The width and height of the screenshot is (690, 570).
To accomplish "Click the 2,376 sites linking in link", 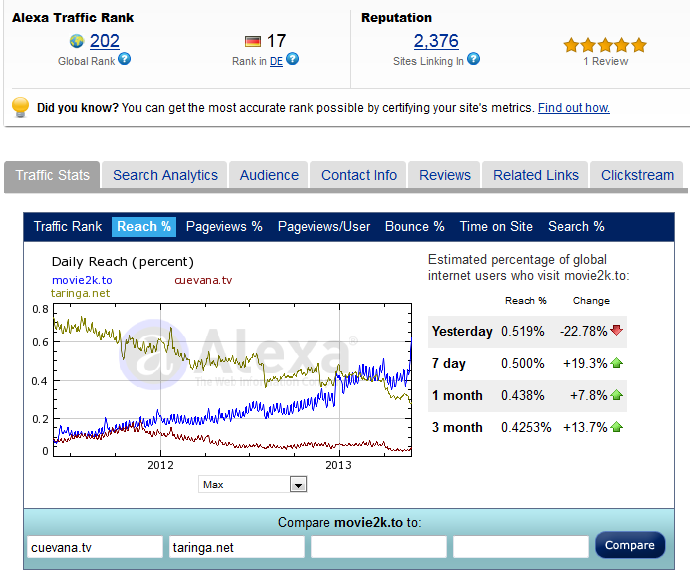I will click(436, 41).
